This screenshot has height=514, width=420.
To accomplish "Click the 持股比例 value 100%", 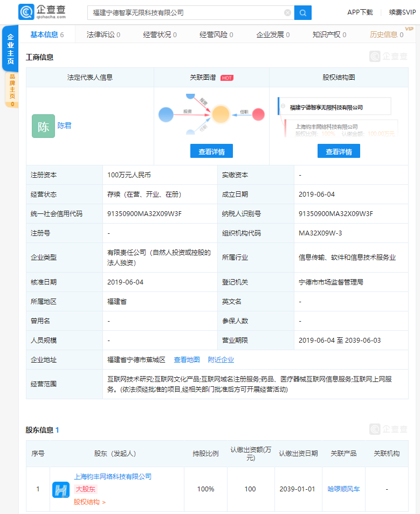I will point(206,489).
